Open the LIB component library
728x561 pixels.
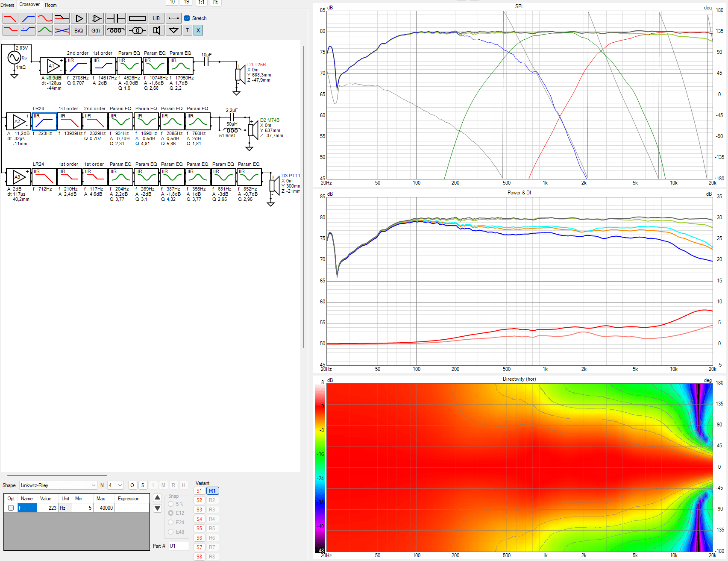(156, 18)
